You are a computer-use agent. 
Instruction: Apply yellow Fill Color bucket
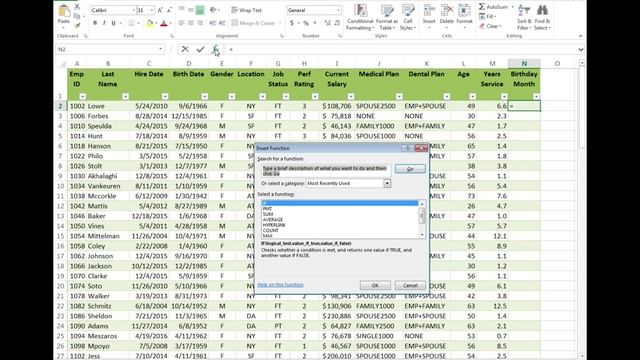point(149,23)
